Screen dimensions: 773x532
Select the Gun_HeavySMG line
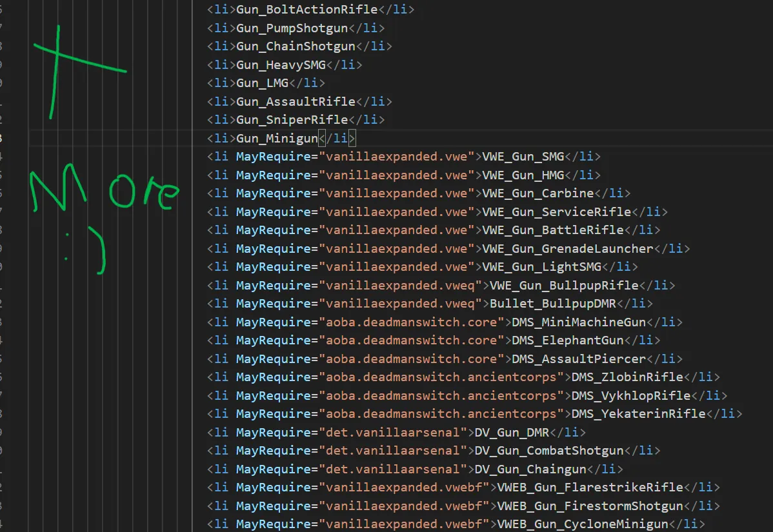281,65
